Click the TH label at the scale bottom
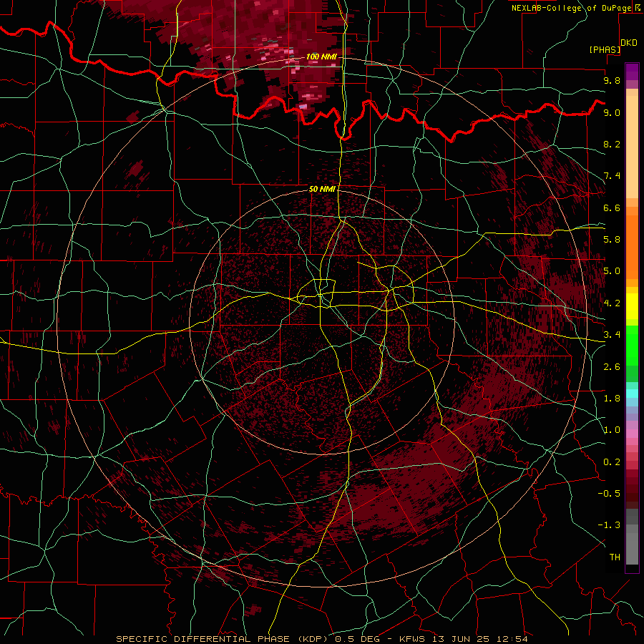 (615, 557)
